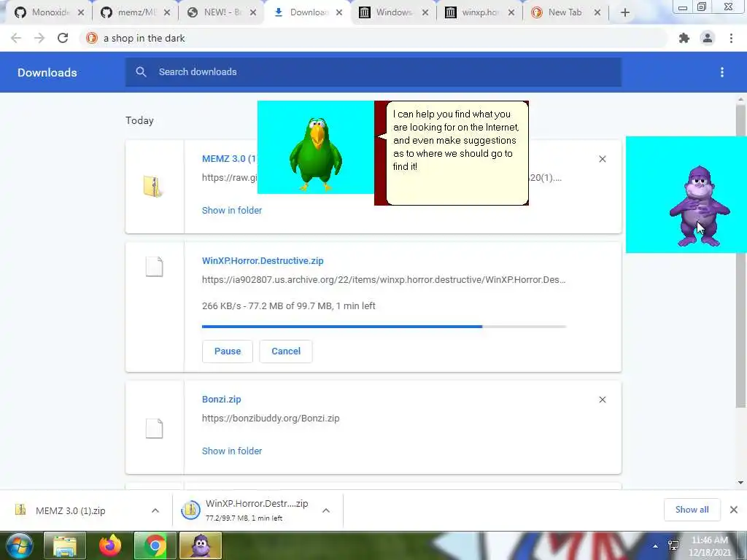This screenshot has width=747, height=560.
Task: Open the Downloads page three-dot menu
Action: pyautogui.click(x=722, y=72)
